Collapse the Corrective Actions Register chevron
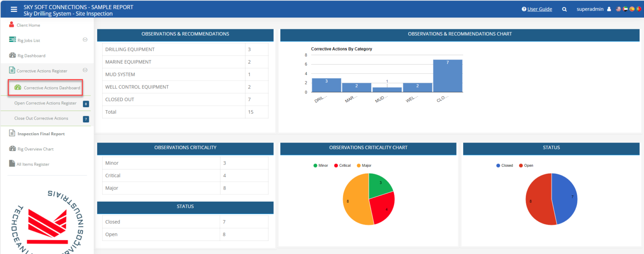This screenshot has height=254, width=644. pos(85,70)
